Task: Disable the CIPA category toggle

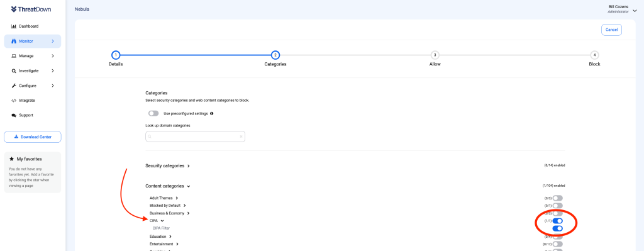Action: (557, 221)
